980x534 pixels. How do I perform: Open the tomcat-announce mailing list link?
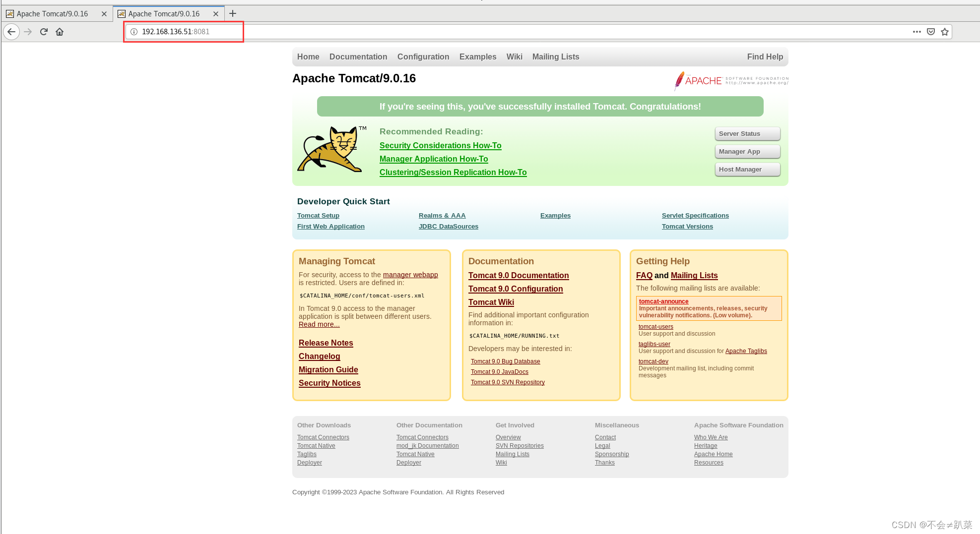pyautogui.click(x=664, y=301)
